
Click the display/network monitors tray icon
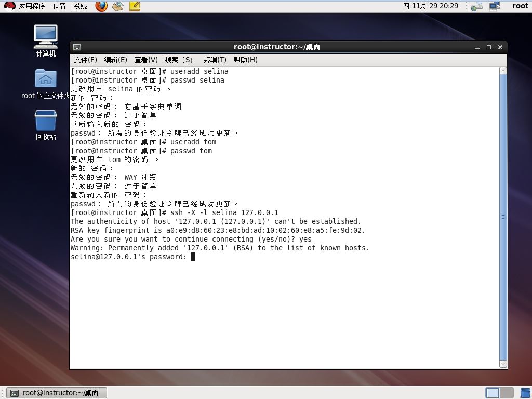495,6
